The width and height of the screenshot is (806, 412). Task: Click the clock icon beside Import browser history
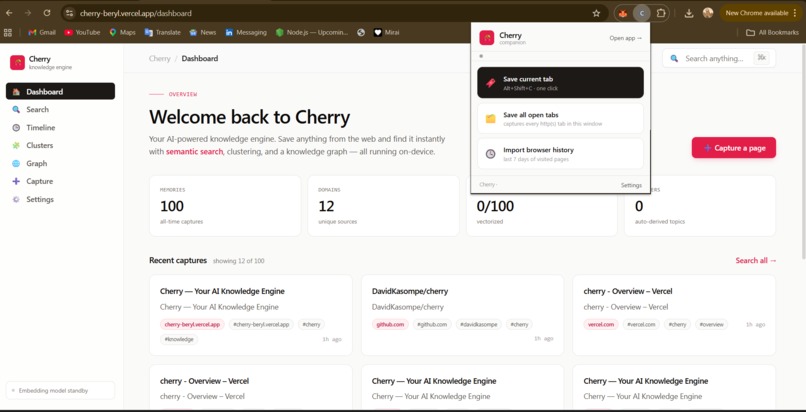coord(490,154)
